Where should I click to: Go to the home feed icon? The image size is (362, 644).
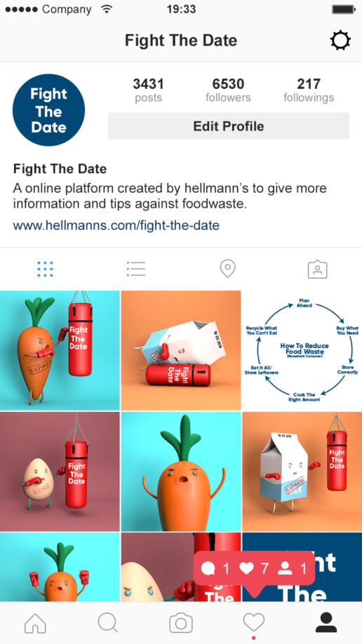point(35,623)
